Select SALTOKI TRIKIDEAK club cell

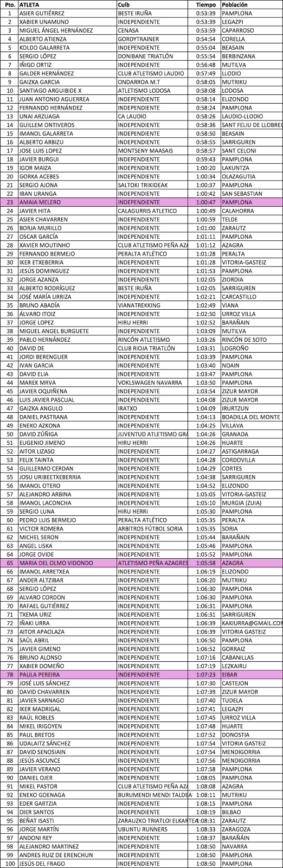[144, 185]
